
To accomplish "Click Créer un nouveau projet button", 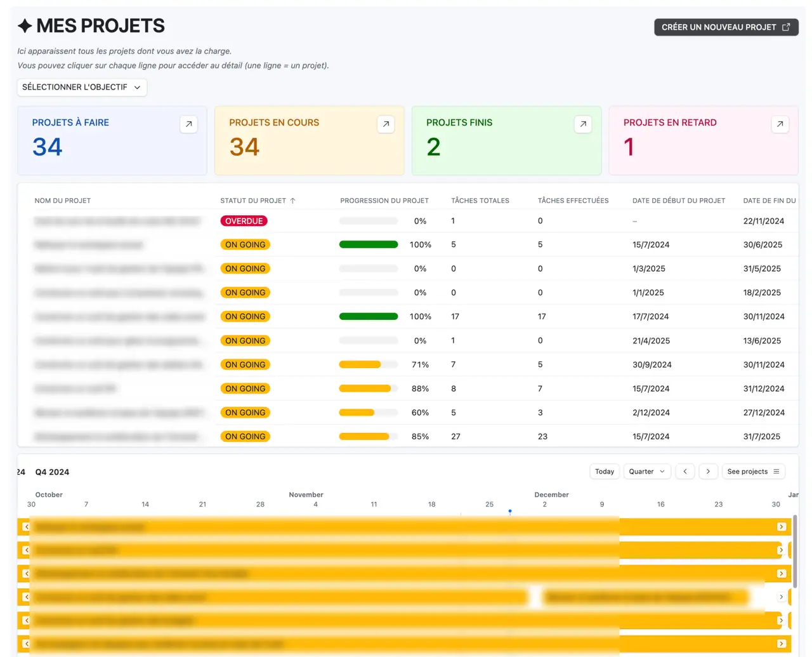I will click(726, 27).
